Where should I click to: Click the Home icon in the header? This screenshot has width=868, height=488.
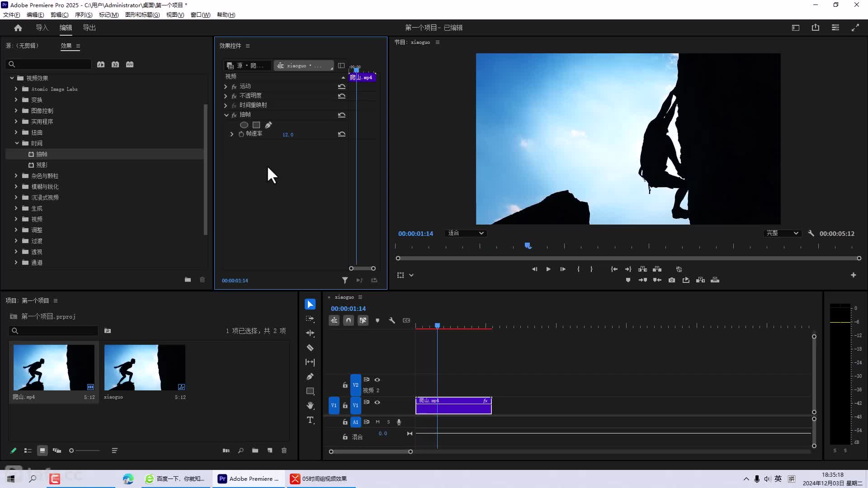18,28
